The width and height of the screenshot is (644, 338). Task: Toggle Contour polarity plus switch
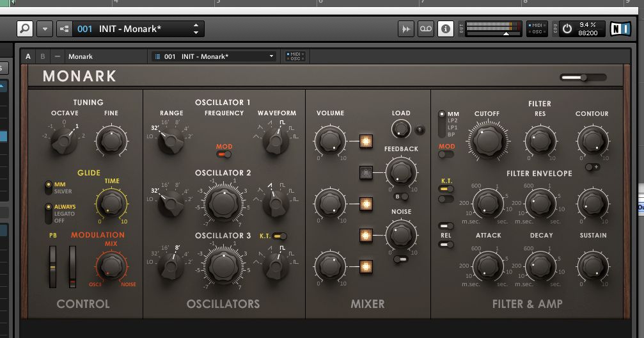pos(592,167)
